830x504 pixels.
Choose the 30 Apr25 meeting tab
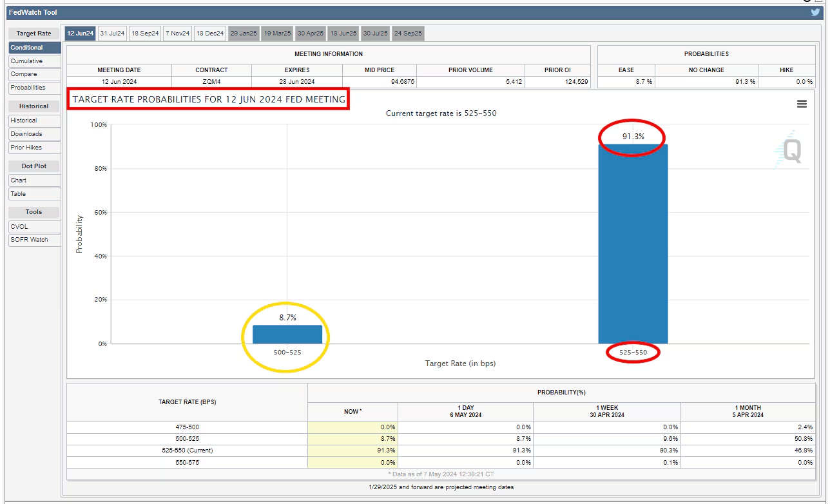click(311, 34)
